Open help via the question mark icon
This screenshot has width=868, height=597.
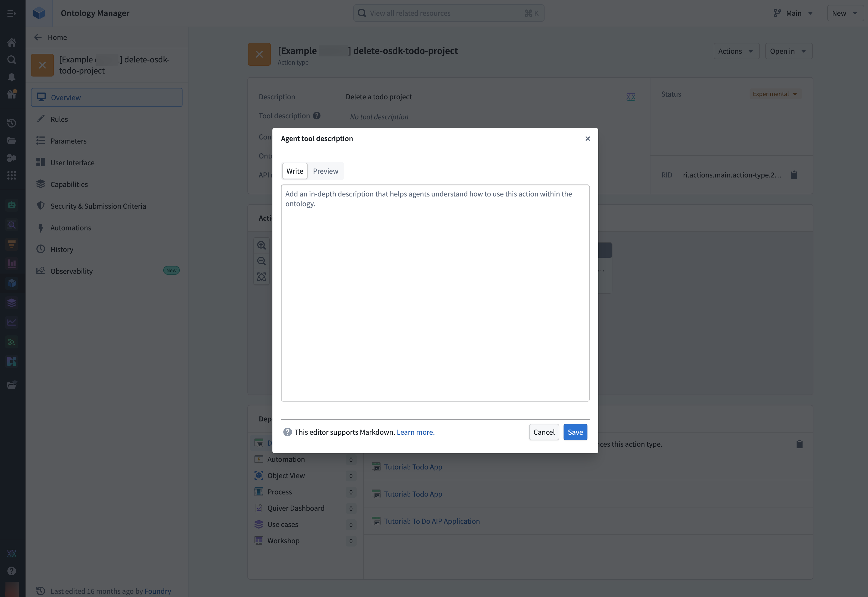point(12,570)
